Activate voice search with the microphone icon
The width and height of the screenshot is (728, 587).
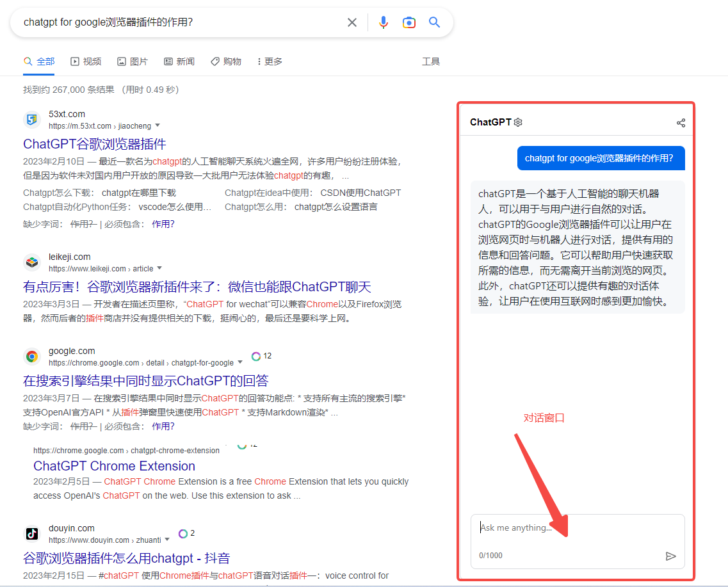tap(384, 22)
